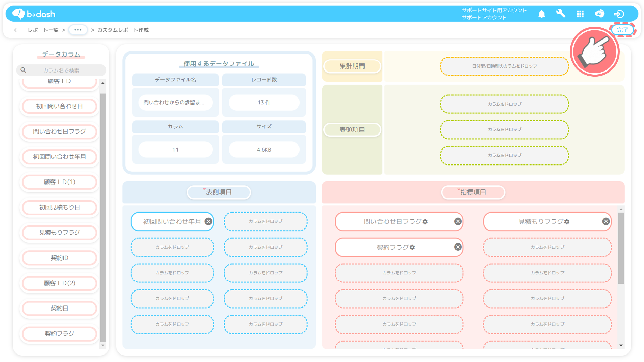This screenshot has height=362, width=644.
Task: Click first 表頭項目 カラムをドロップ zone
Action: (504, 104)
